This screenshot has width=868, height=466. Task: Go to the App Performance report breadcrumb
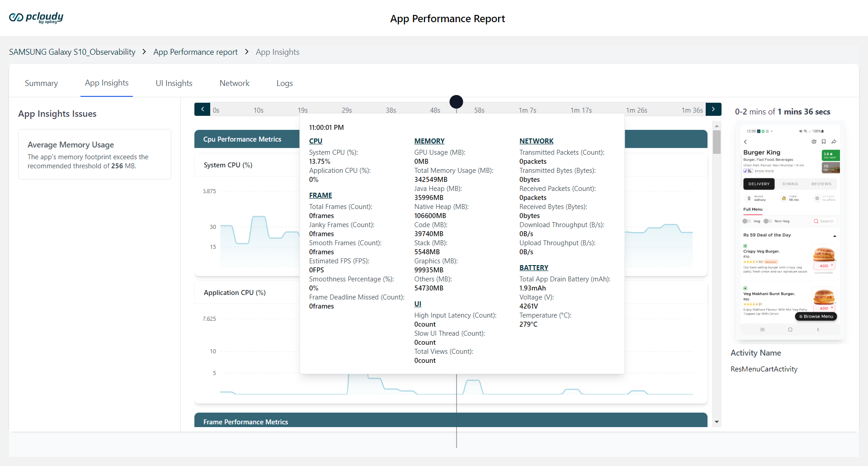coord(195,52)
